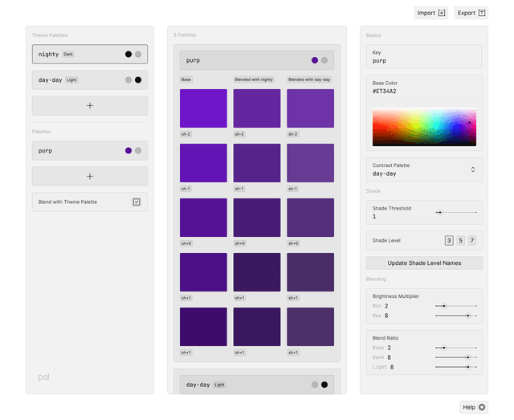
Task: Click the Base label tag
Action: pyautogui.click(x=186, y=80)
